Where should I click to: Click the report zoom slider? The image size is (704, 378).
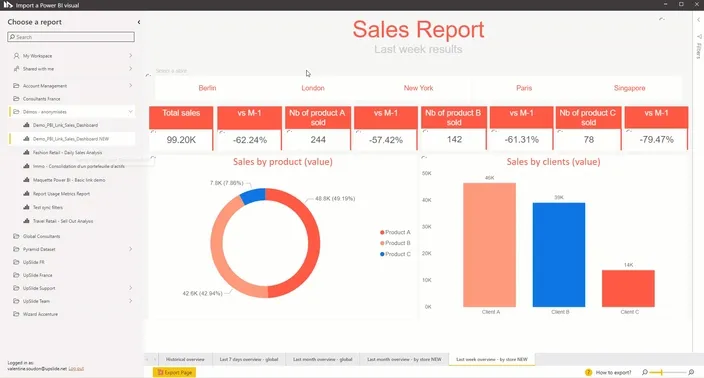[x=668, y=372]
